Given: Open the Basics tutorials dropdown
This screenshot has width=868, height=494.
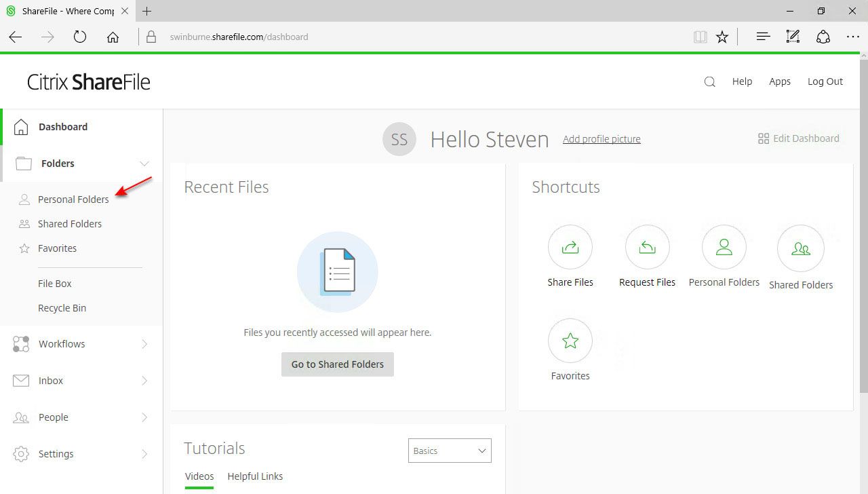Looking at the screenshot, I should (x=449, y=451).
